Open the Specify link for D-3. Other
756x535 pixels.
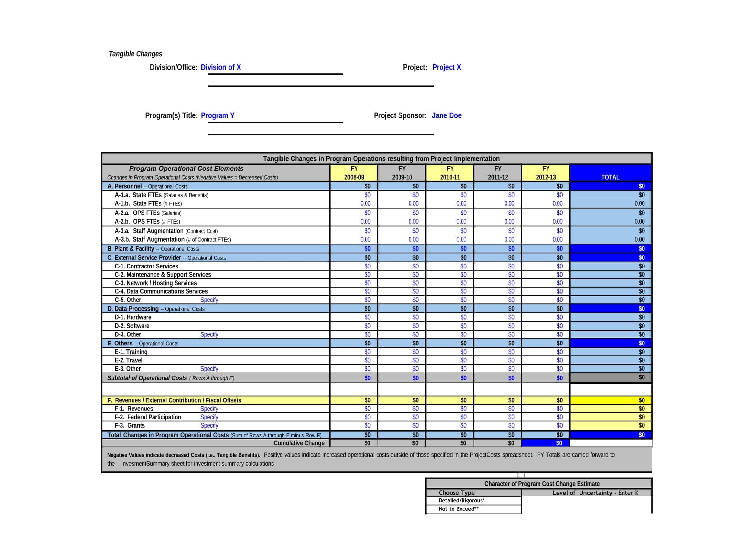pos(209,334)
